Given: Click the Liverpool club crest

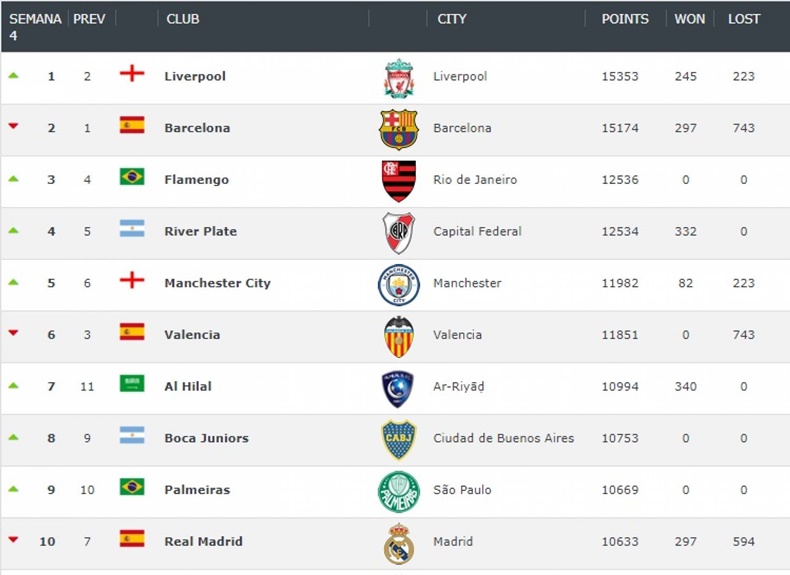Looking at the screenshot, I should coord(399,78).
